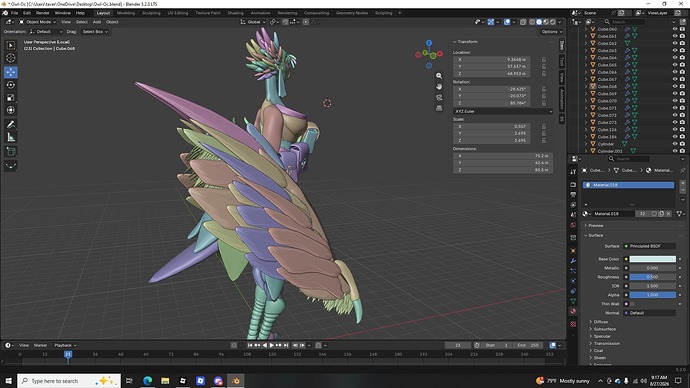The height and width of the screenshot is (388, 690).
Task: Switch to the Geometry Nodes workspace tab
Action: (352, 13)
